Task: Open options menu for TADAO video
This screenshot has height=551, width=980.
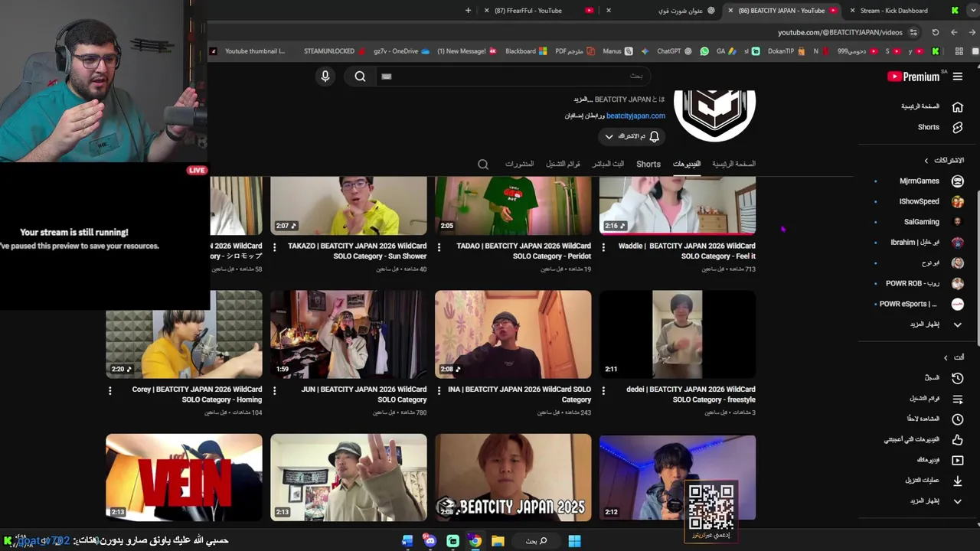Action: tap(439, 246)
